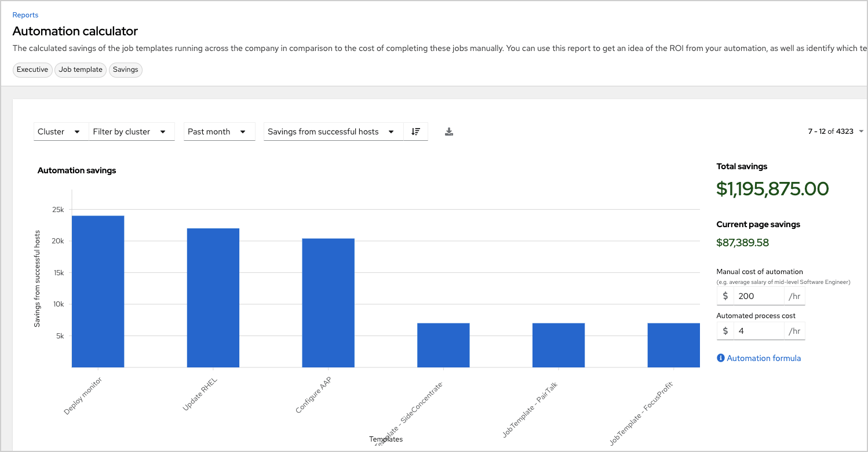
Task: Expand the 7 - 12 of 4323 pagination menu
Action: [836, 132]
